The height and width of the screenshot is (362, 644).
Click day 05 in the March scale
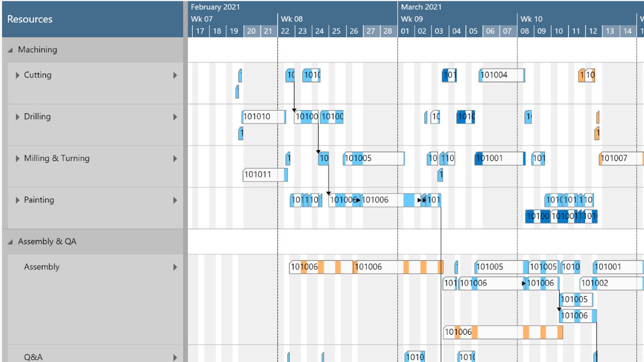point(473,31)
